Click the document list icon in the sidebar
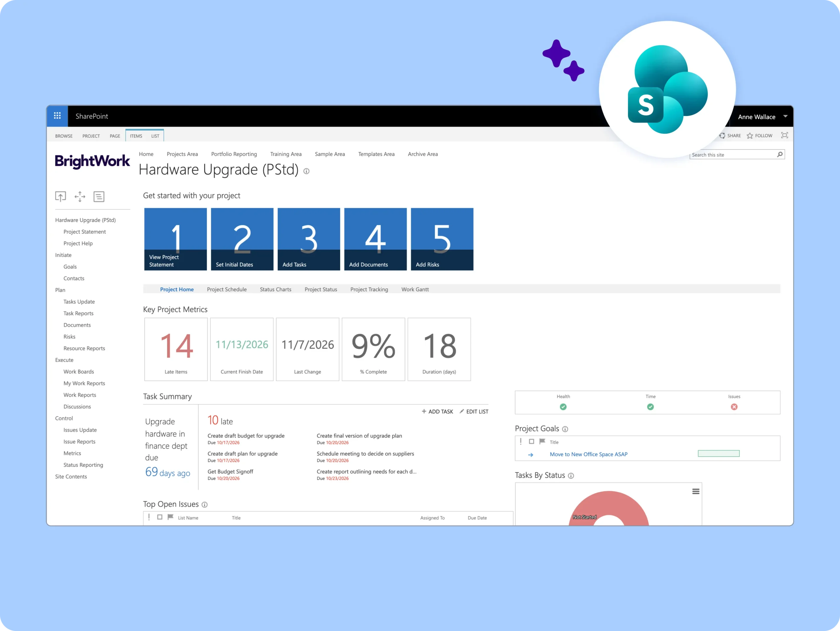 pos(99,196)
